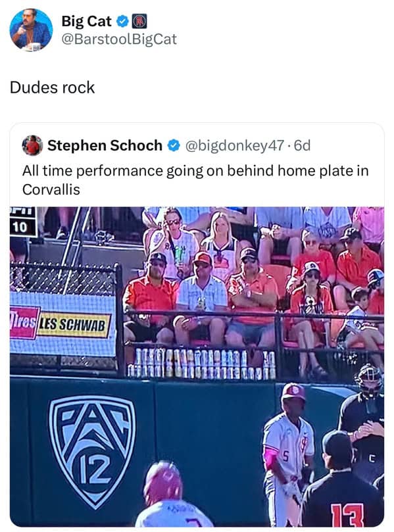This screenshot has width=394, height=532.
Task: Click Big Cat's blue verified badge
Action: tap(122, 22)
